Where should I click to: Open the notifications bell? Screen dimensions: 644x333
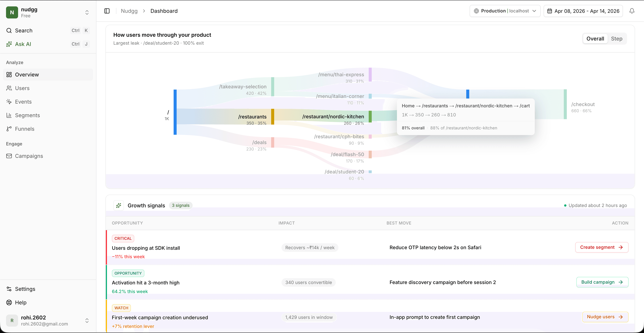[632, 11]
